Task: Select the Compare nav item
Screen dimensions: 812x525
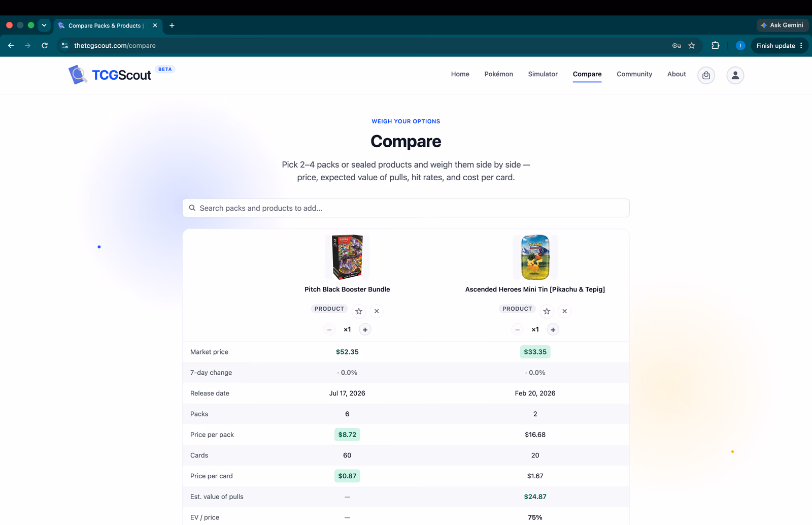Action: tap(587, 74)
